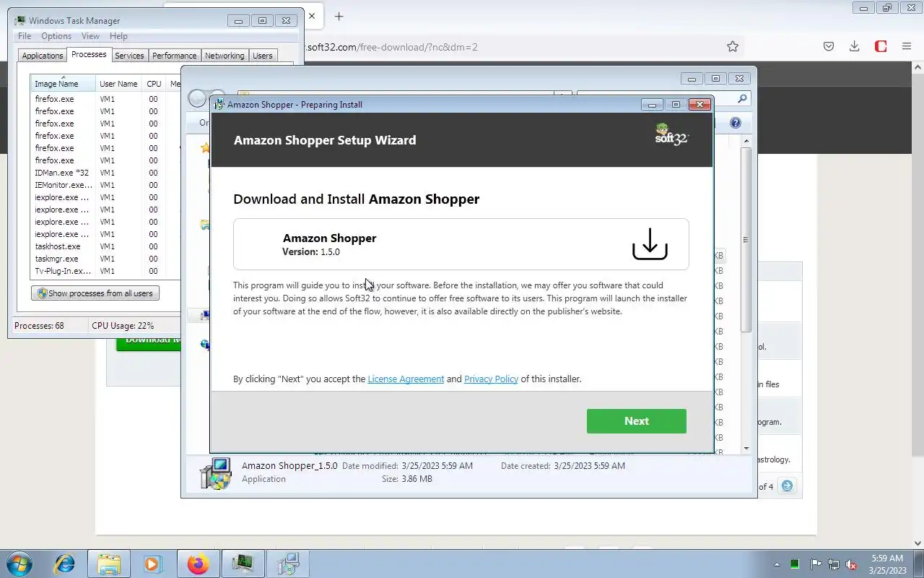Viewport: 924px width, 578px height.
Task: Click the search magnifier in the Explorer window
Action: [x=742, y=98]
